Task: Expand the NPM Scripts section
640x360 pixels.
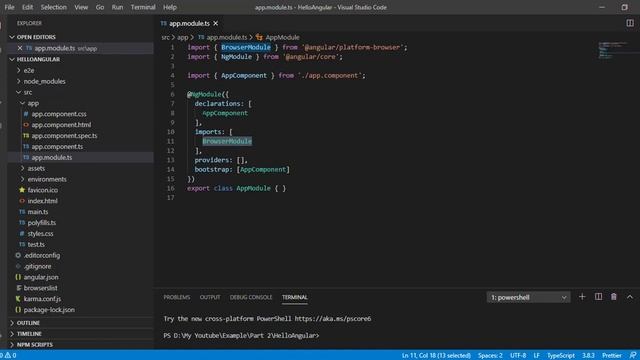Action: pos(34,345)
